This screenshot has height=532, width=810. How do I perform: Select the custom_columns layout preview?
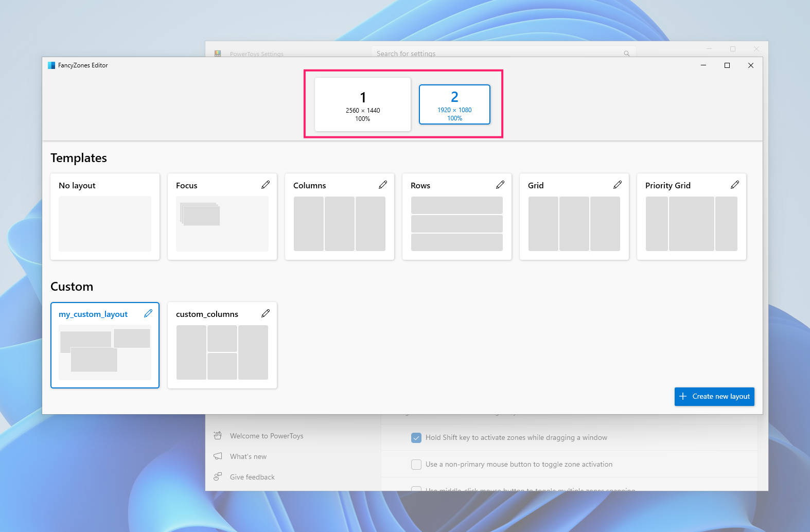222,352
